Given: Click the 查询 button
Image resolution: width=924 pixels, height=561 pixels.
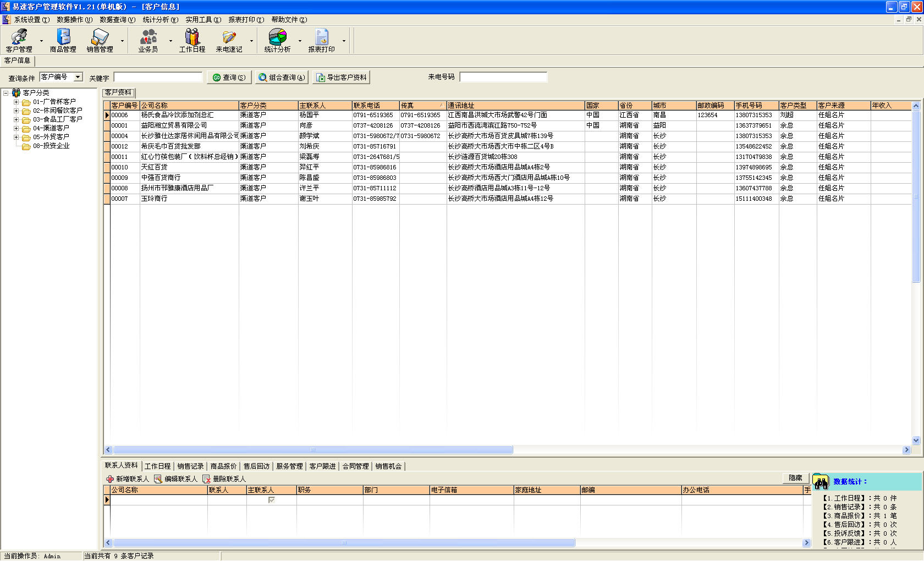Looking at the screenshot, I should tap(229, 78).
